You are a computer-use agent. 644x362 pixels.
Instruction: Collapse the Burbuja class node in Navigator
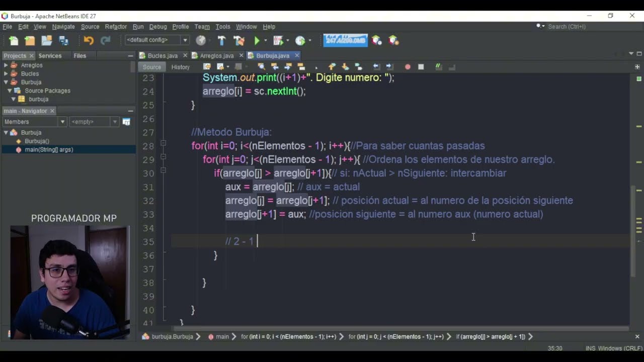point(6,133)
